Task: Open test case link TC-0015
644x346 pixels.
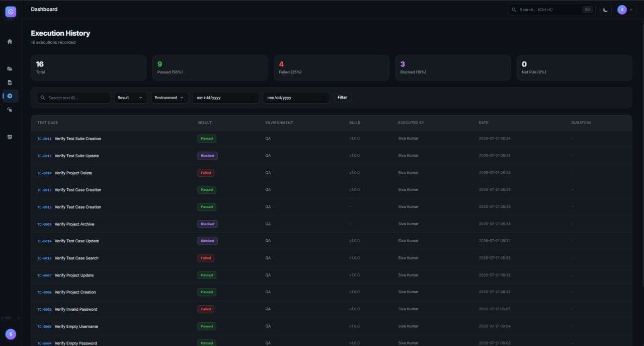Action: pyautogui.click(x=44, y=258)
